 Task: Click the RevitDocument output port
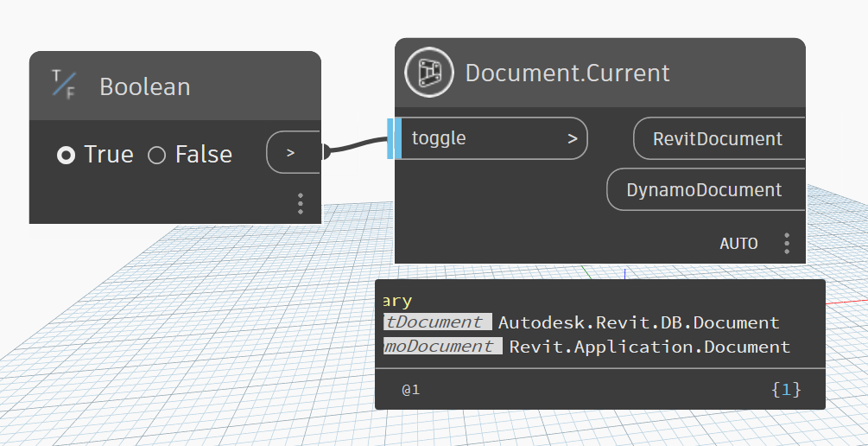718,139
